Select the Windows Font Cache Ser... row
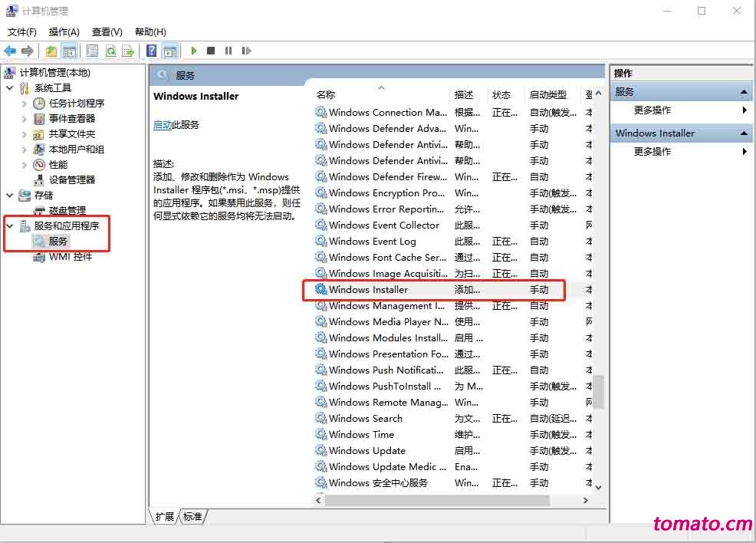 (x=452, y=258)
